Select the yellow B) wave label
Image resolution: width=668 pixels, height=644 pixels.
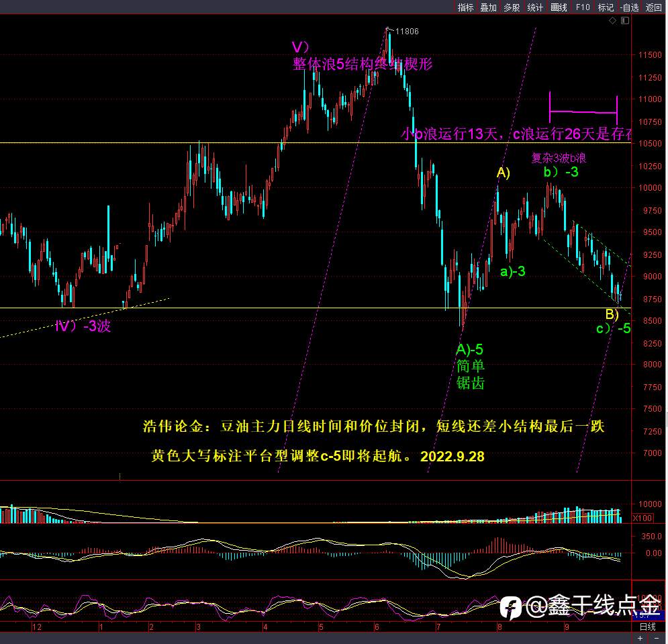[612, 314]
